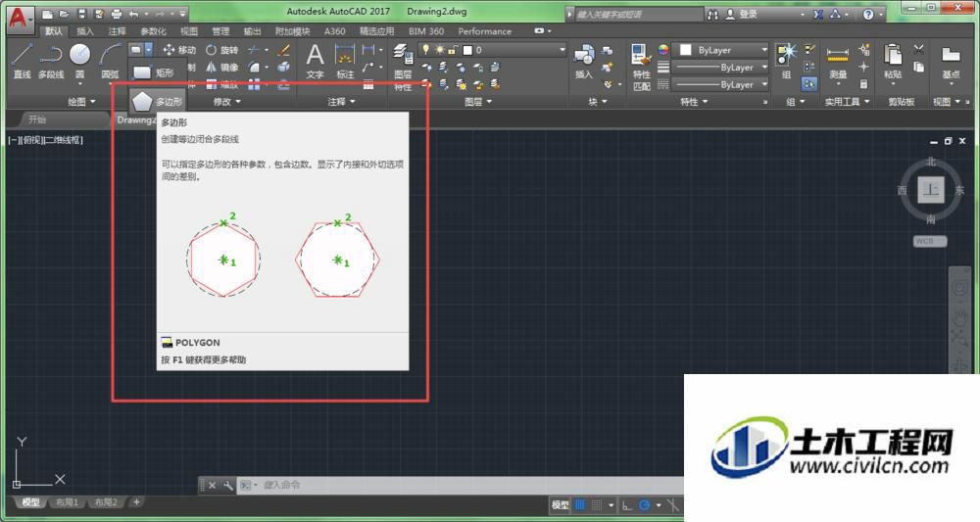Click Match Properties (特性匹配) icon
Viewport: 980px width, 522px height.
[x=641, y=68]
